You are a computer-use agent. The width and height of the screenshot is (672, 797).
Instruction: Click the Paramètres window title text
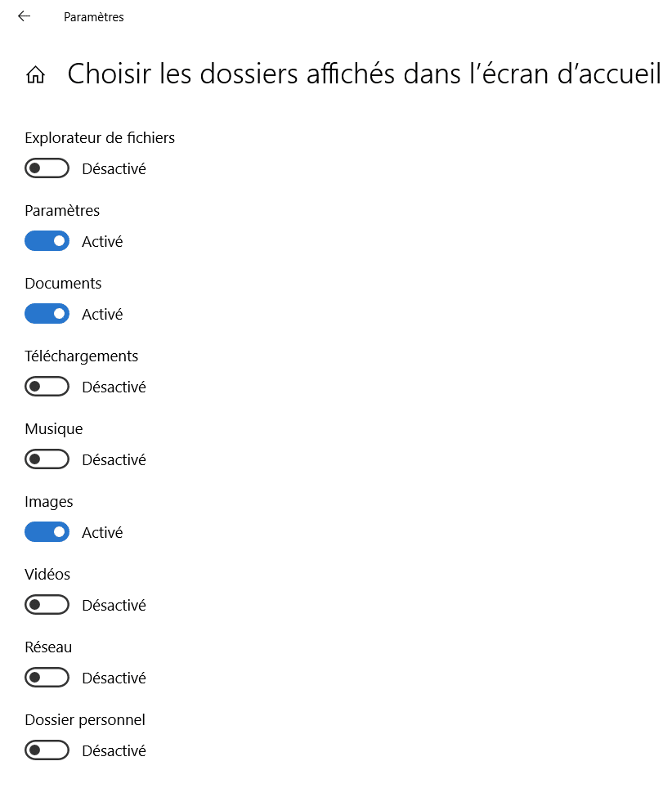coord(94,17)
